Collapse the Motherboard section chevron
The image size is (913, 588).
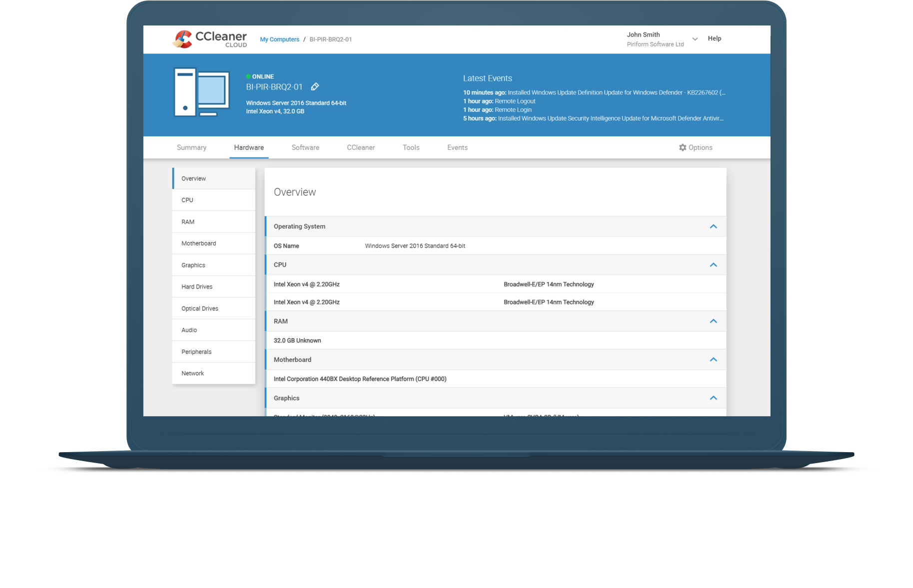(x=713, y=360)
